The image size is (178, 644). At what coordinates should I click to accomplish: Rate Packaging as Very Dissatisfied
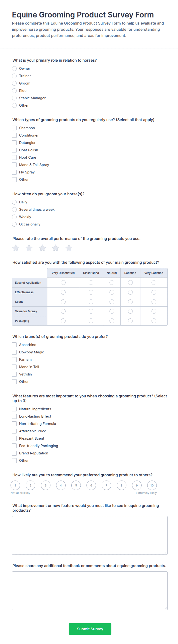point(63,321)
